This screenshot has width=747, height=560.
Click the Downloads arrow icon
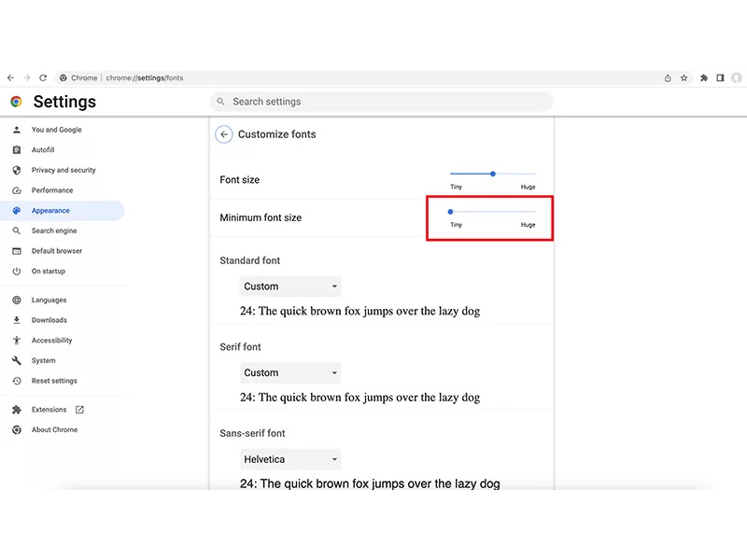(x=17, y=320)
